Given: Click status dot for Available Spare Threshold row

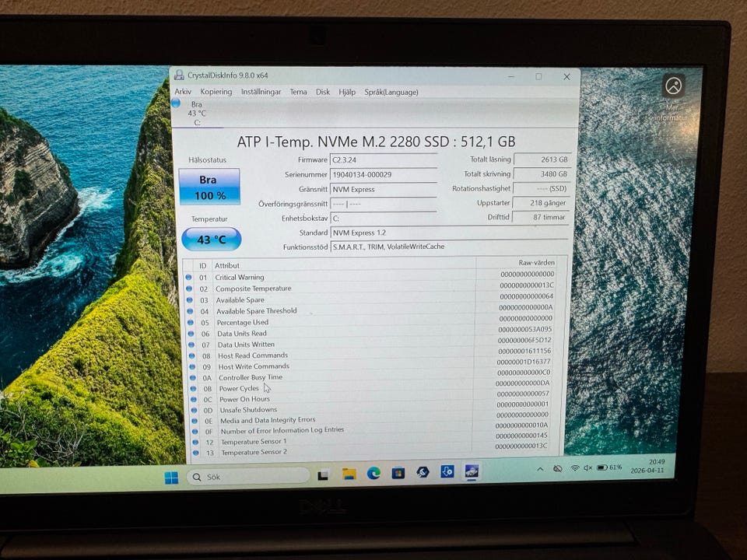Looking at the screenshot, I should 190,311.
